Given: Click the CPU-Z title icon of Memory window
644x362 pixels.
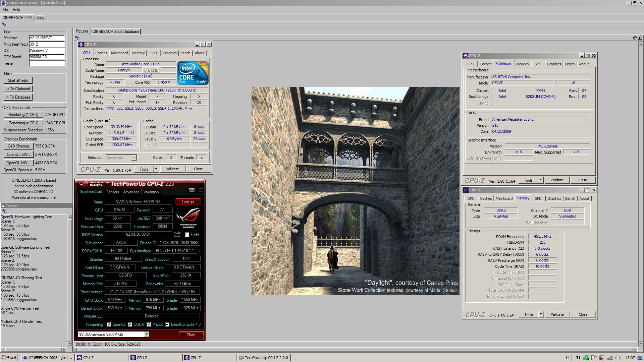Looking at the screenshot, I should pyautogui.click(x=466, y=190).
